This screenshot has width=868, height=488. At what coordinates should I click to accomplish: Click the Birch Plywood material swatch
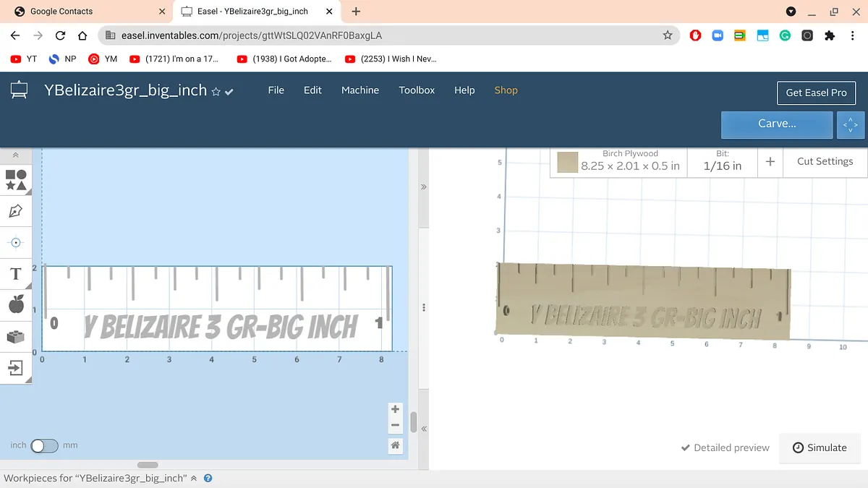point(567,162)
